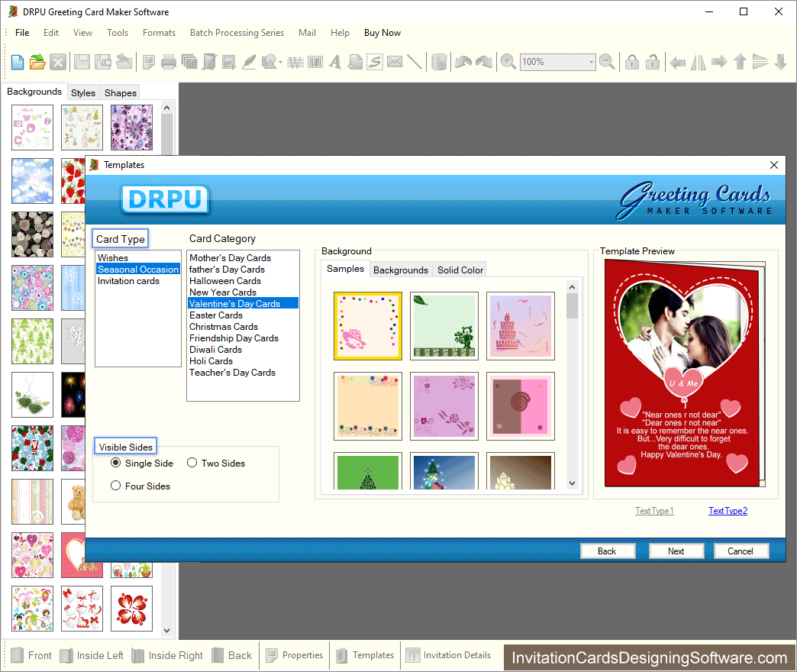Select Wishes card type
797x672 pixels.
click(x=137, y=257)
